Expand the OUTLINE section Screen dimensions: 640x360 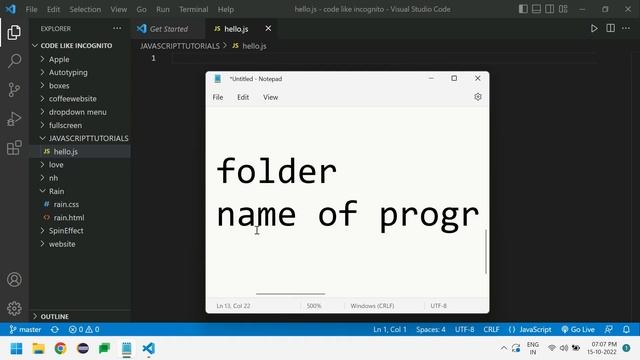pyautogui.click(x=80, y=316)
